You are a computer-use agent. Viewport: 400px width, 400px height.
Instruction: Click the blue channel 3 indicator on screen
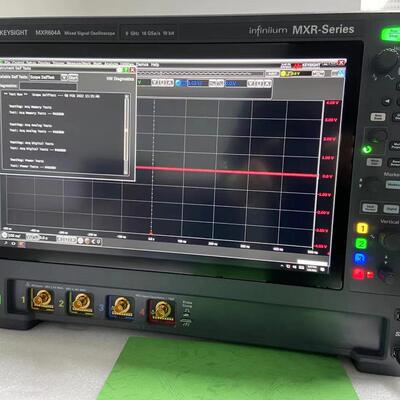coord(179,83)
